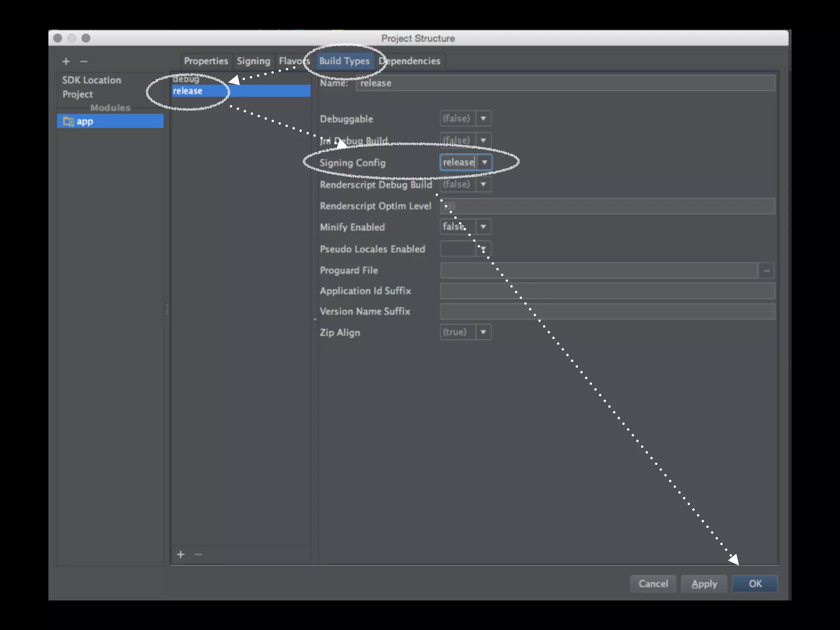Screen dimensions: 840x630
Task: Switch to the Signing tab
Action: pos(253,61)
